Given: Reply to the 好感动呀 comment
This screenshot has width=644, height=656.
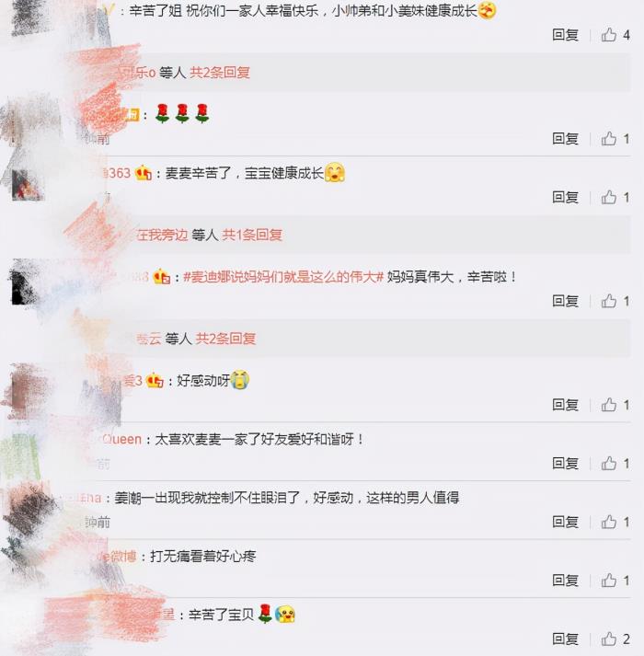Looking at the screenshot, I should point(565,405).
